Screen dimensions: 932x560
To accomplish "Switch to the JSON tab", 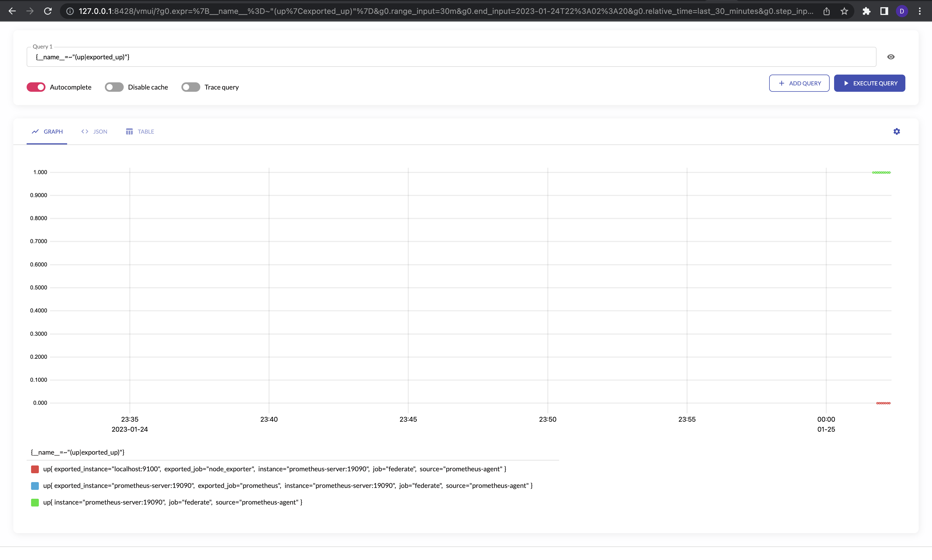I will point(100,131).
